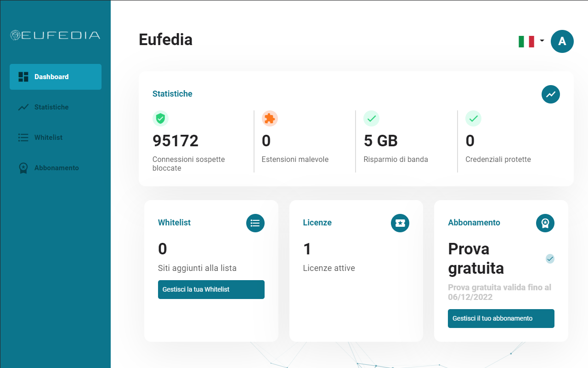Image resolution: width=588 pixels, height=368 pixels.
Task: Open Abbonamento in the sidebar menu
Action: tap(56, 168)
